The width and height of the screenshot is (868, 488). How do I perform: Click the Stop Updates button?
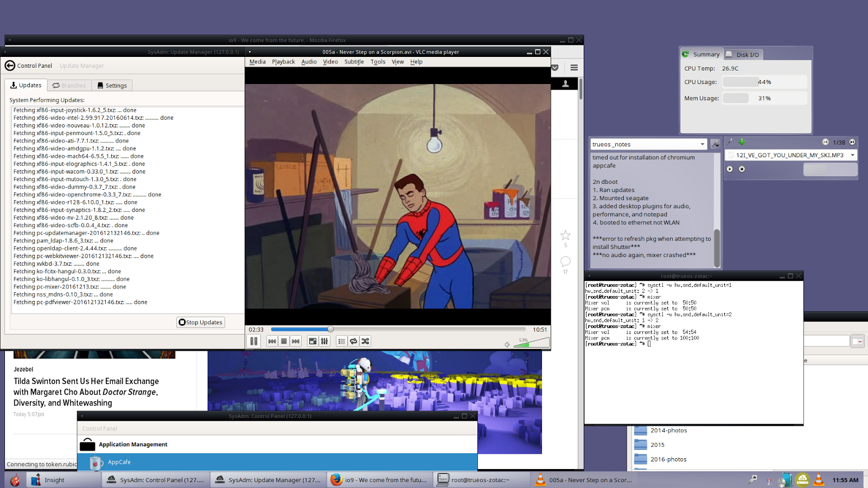coord(201,322)
